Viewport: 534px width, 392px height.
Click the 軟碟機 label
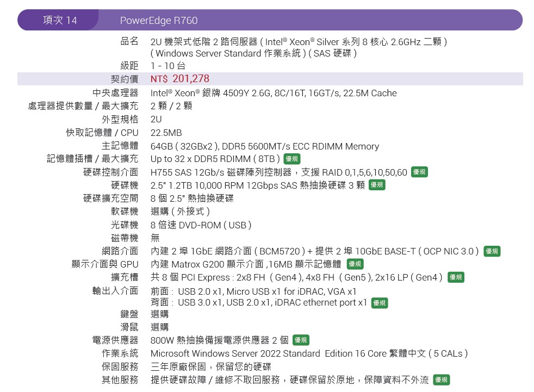125,211
